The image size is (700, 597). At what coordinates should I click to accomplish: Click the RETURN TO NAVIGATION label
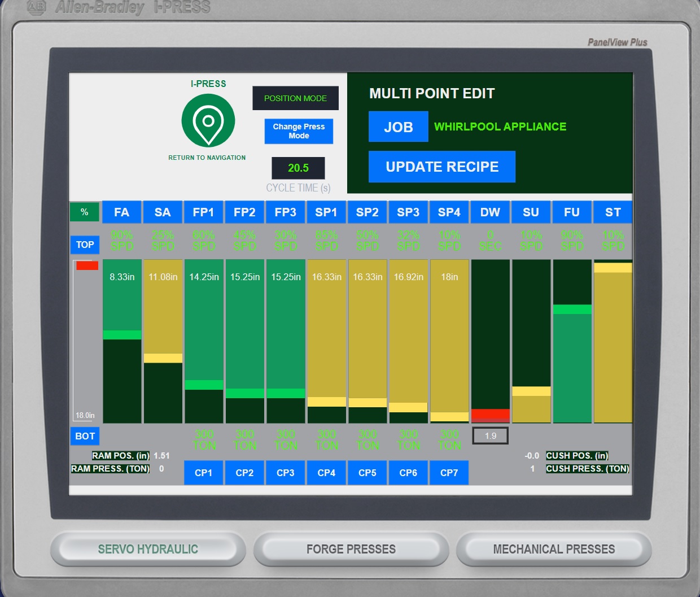[x=207, y=158]
